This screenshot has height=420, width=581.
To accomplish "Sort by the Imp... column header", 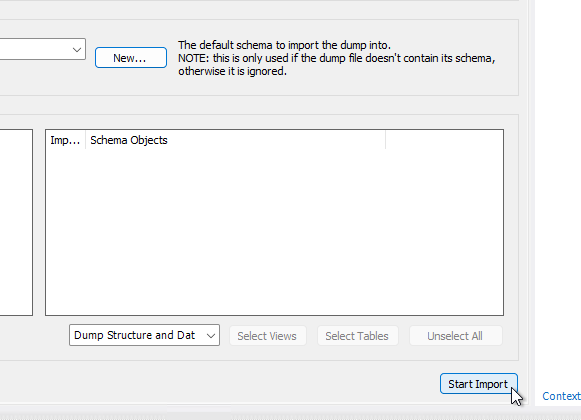I will tap(65, 140).
